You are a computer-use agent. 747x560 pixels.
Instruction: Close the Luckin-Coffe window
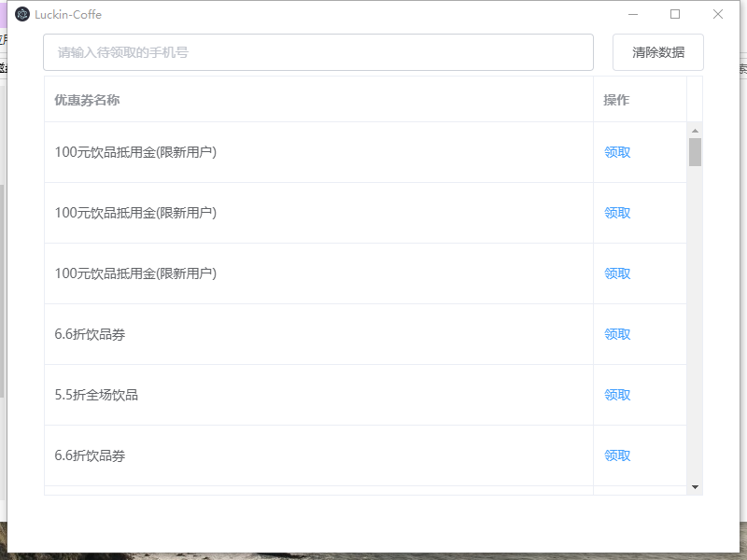(718, 14)
